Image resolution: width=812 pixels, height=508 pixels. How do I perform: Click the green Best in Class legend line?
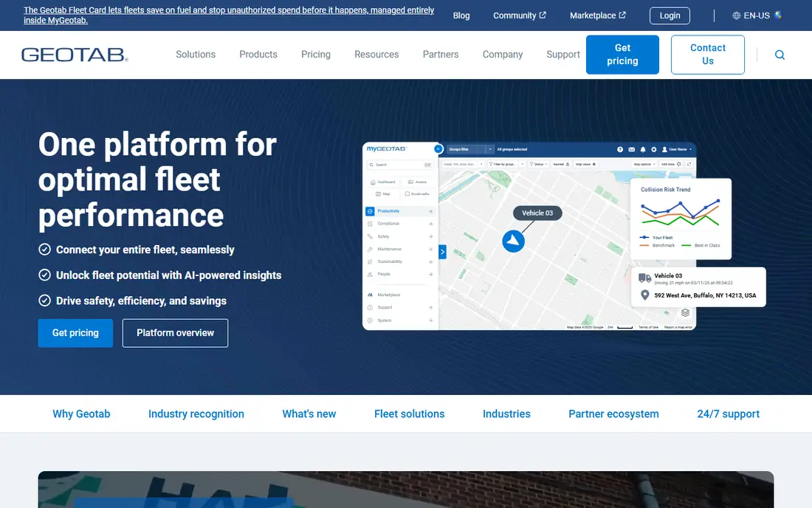[x=687, y=245]
